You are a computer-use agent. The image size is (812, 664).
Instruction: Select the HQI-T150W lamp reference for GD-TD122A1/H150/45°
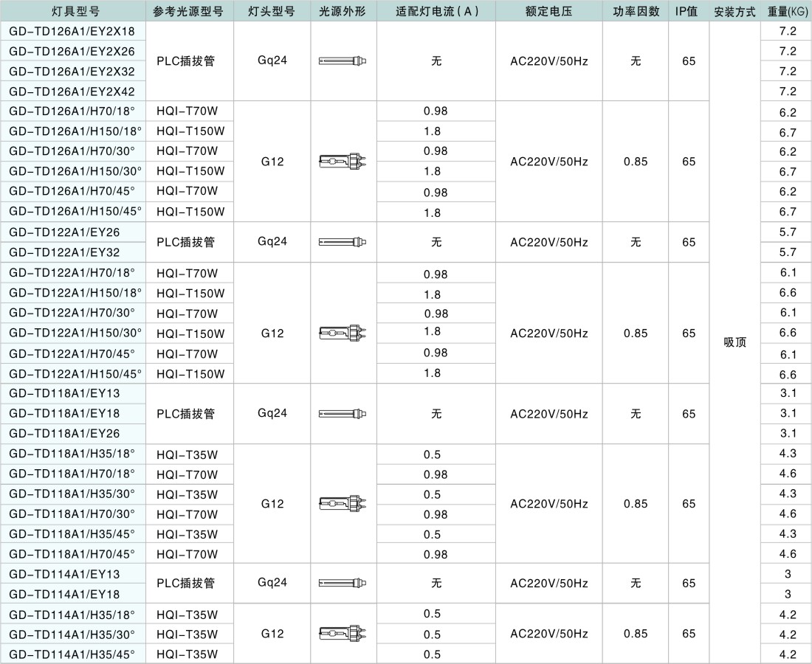point(189,373)
